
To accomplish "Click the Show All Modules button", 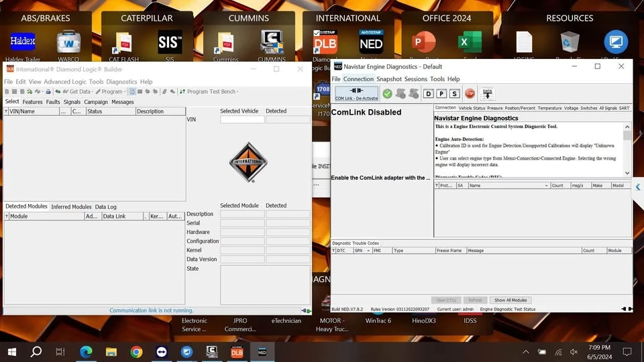I will [511, 300].
